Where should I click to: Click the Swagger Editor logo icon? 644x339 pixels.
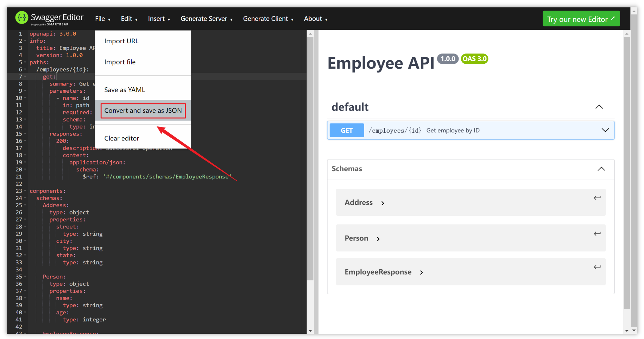[22, 18]
